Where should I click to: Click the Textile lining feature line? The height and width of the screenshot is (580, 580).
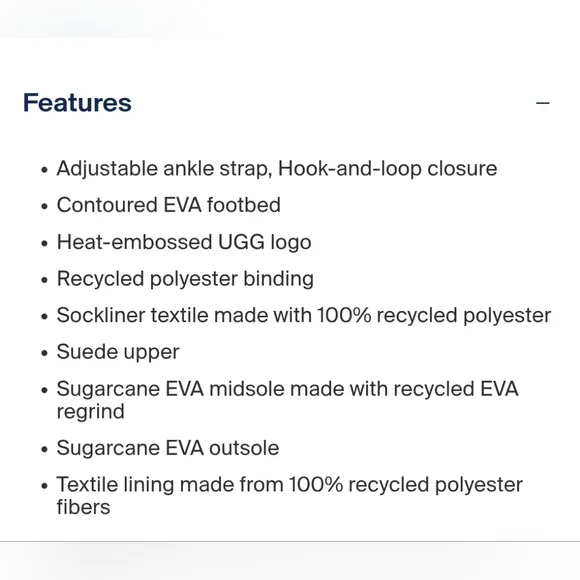(290, 496)
